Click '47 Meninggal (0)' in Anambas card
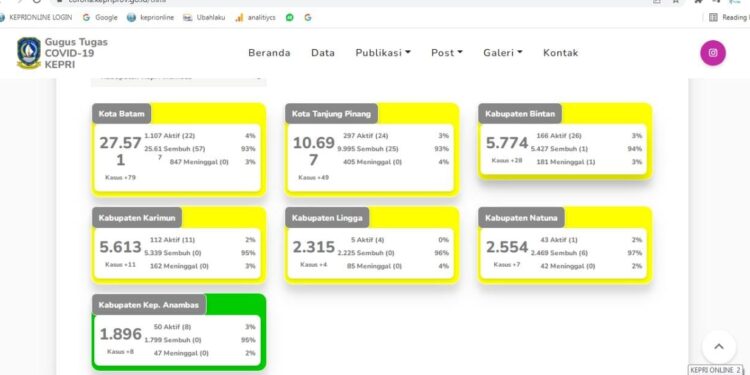Image resolution: width=750 pixels, height=375 pixels. (x=181, y=353)
